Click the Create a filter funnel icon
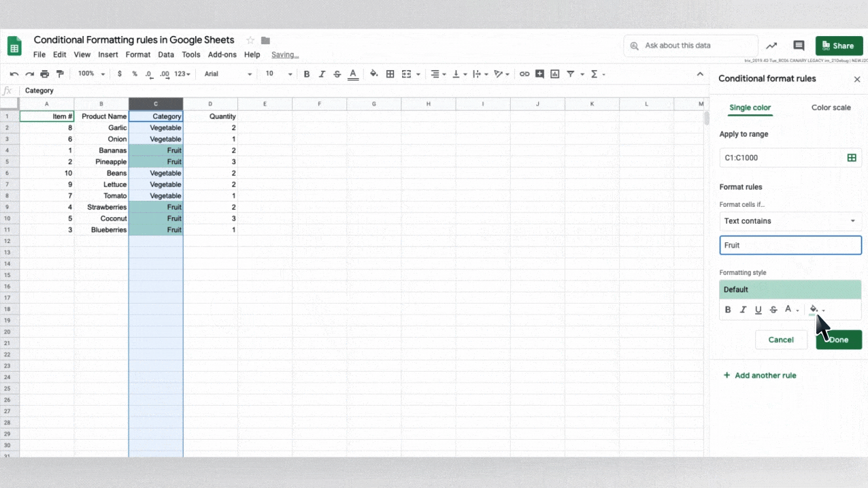 pyautogui.click(x=571, y=74)
